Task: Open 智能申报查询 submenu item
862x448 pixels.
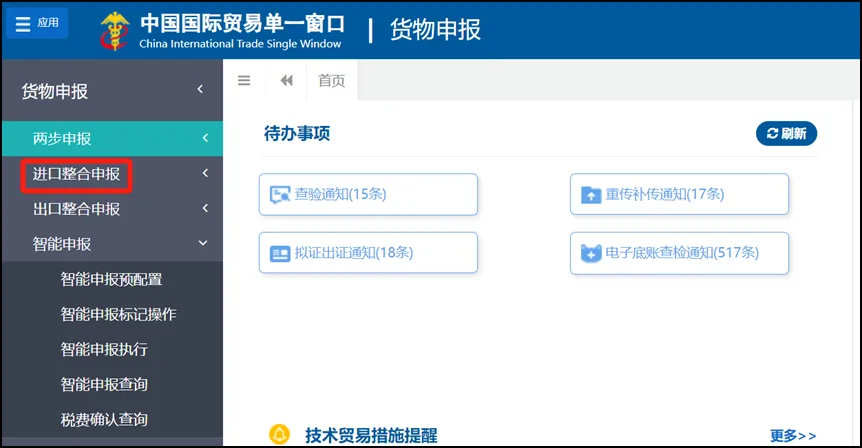Action: [x=104, y=384]
